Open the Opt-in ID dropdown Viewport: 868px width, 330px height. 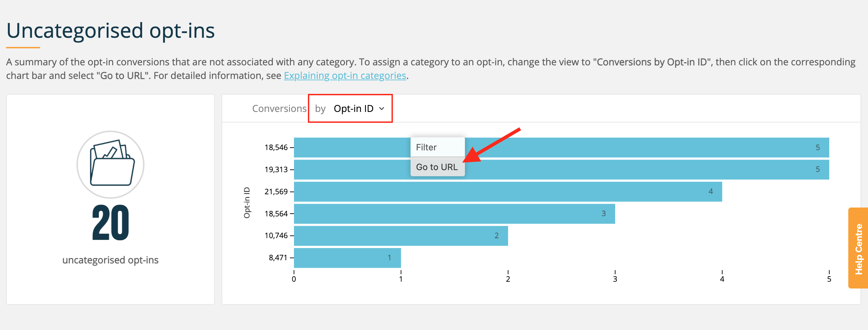click(359, 109)
